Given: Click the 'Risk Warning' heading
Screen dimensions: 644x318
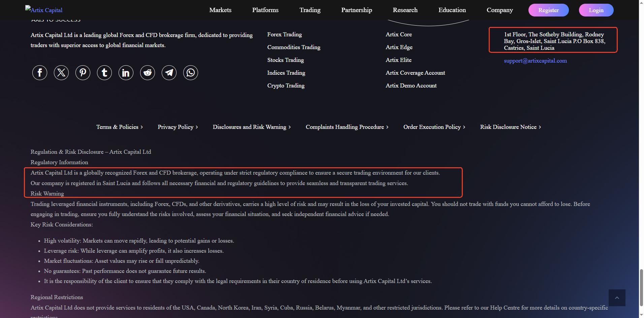Looking at the screenshot, I should pos(47,193).
